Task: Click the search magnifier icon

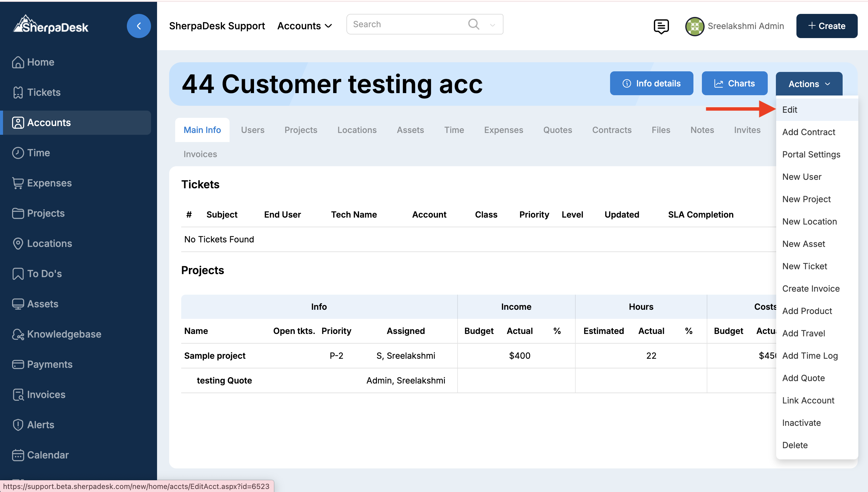Action: [473, 24]
